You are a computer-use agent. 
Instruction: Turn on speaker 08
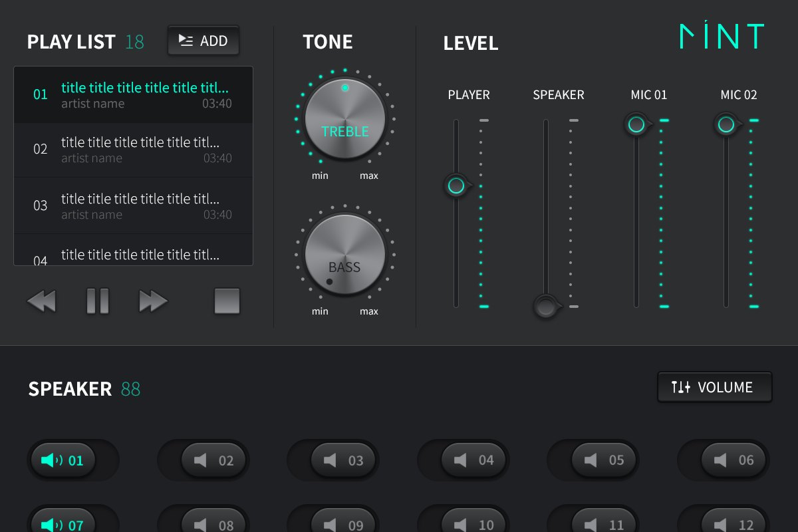(203, 519)
